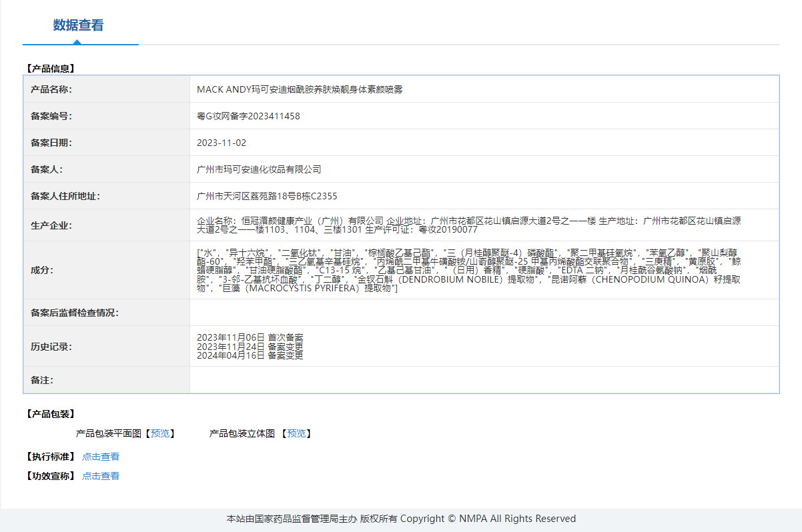Click the 成分 ingredients list text
Viewport: 802px width, 532px height.
coord(470,270)
